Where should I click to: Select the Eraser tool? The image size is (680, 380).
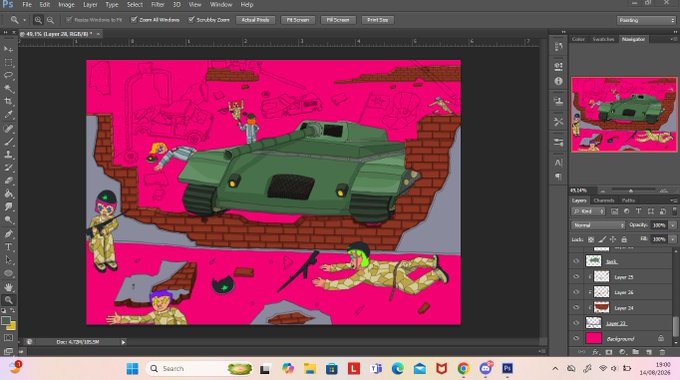pyautogui.click(x=8, y=180)
